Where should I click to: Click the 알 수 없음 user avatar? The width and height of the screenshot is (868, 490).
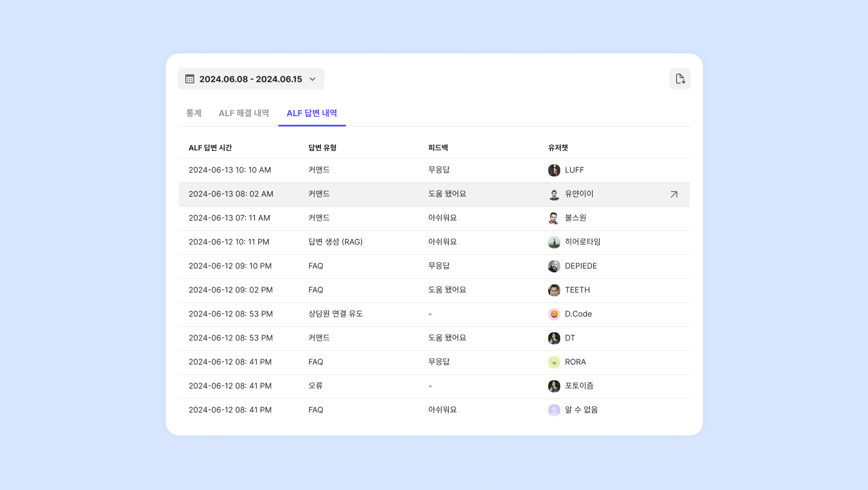[x=554, y=410]
